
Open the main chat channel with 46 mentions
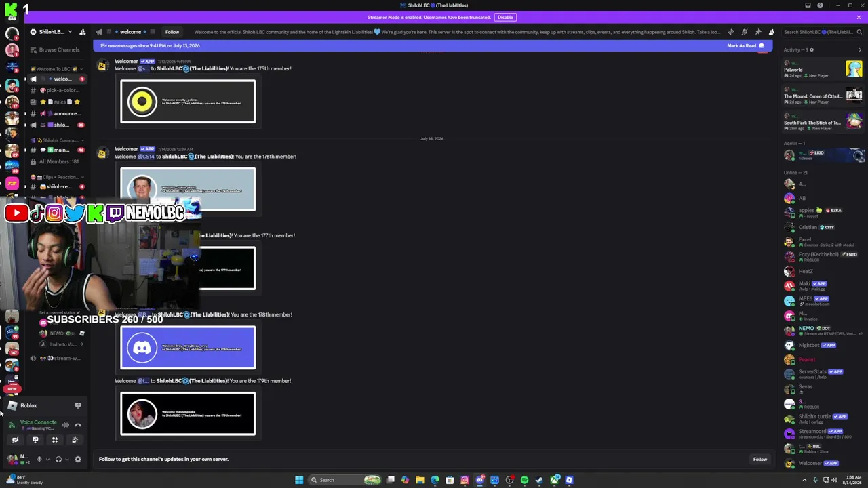[58, 150]
